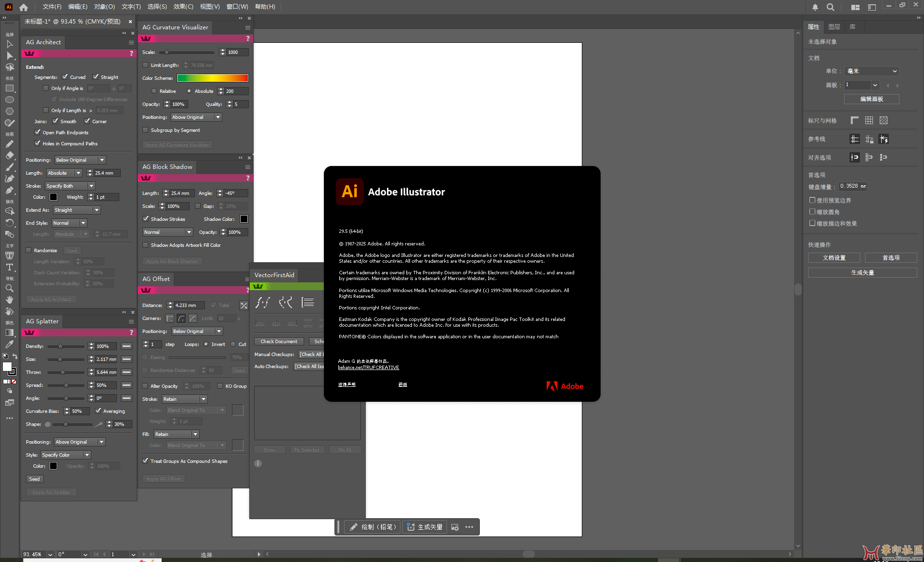Open AG Curvature Visualizer help question mark

click(x=248, y=38)
